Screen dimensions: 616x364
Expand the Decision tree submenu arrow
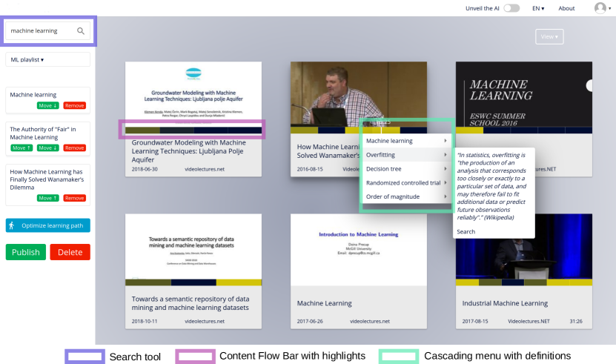445,169
